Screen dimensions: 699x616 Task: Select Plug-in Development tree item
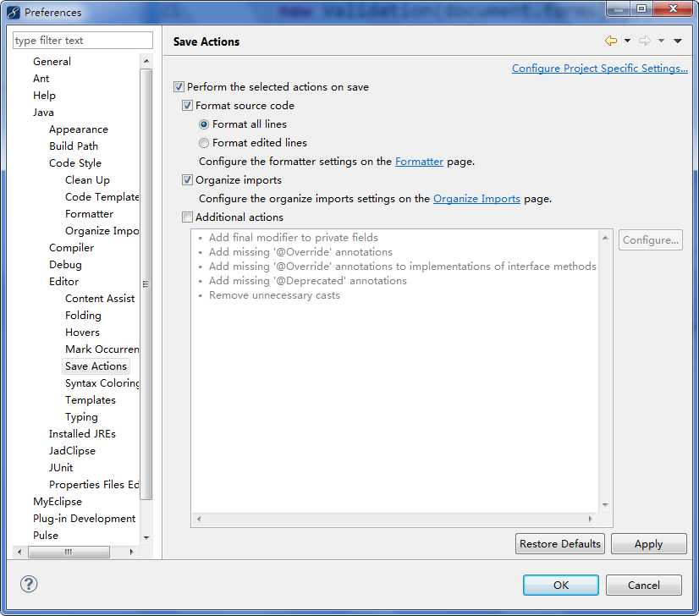85,519
